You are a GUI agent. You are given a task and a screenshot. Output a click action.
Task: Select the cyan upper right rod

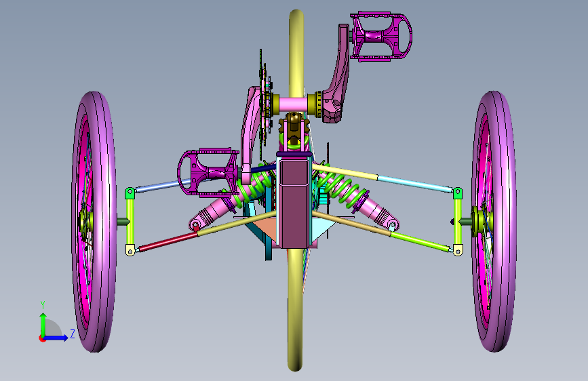point(414,183)
